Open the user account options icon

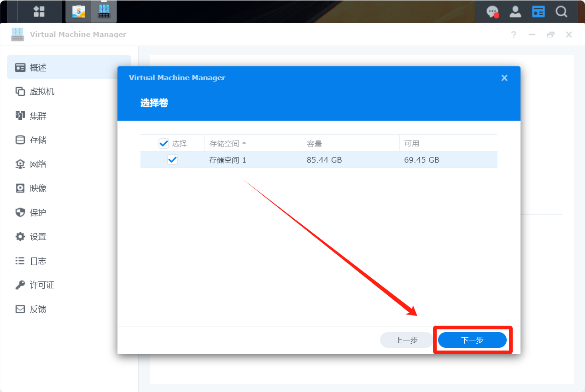515,12
